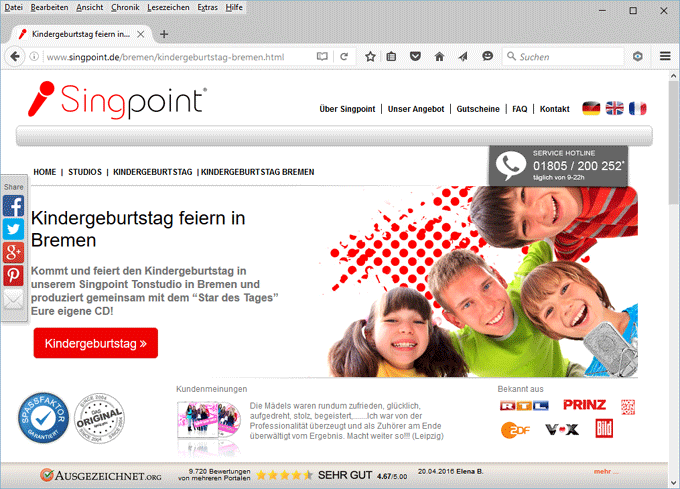
Task: Click the red Kindergeburtstag » button
Action: (96, 343)
